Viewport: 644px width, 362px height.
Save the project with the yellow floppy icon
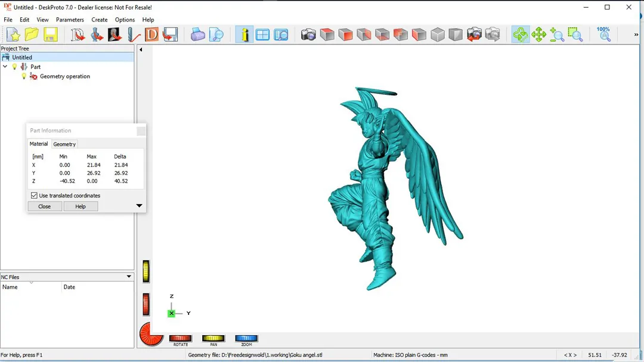point(51,35)
